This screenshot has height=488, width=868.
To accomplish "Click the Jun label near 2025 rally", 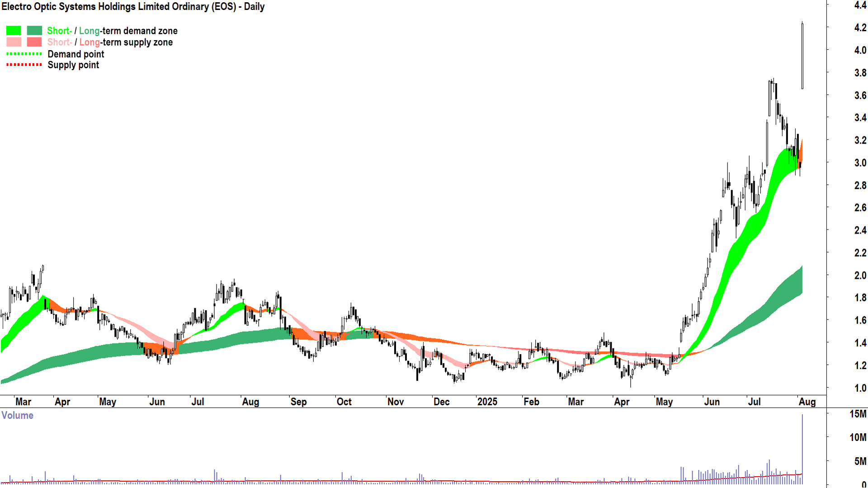I will point(712,402).
